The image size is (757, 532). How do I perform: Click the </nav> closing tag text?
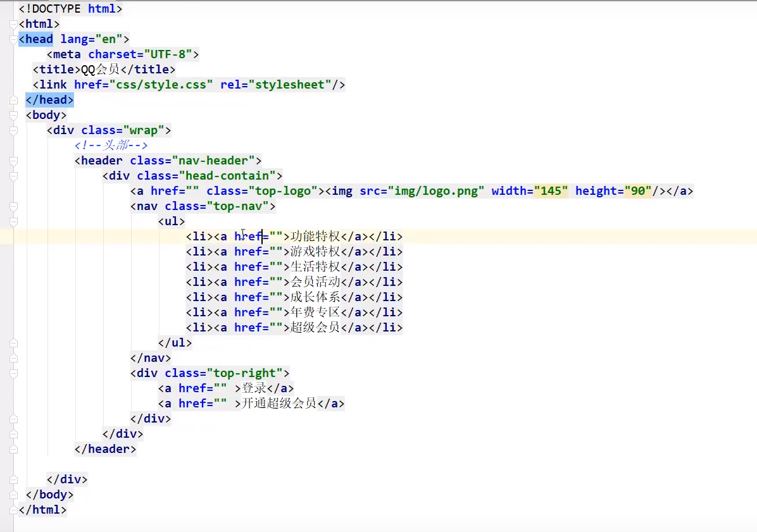click(151, 358)
